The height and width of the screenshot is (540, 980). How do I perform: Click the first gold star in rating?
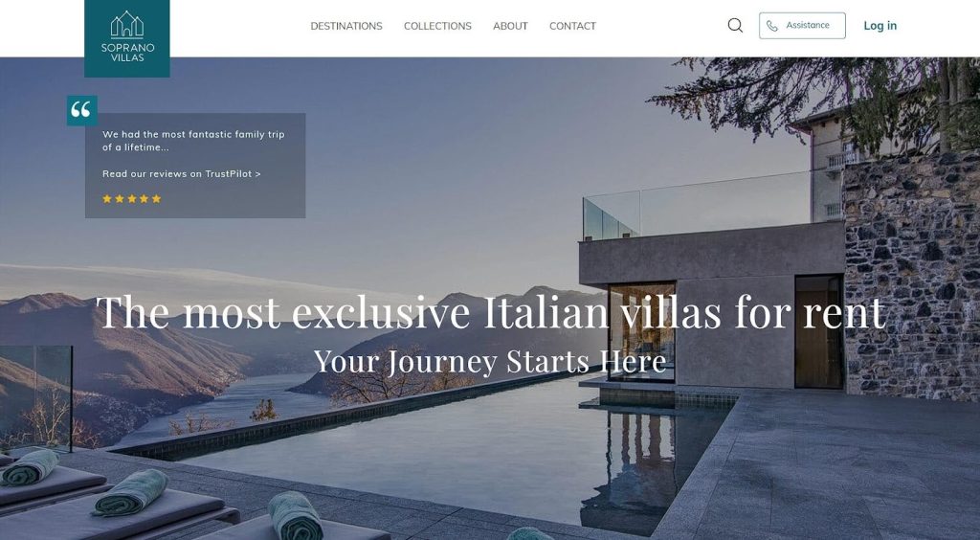pos(107,199)
